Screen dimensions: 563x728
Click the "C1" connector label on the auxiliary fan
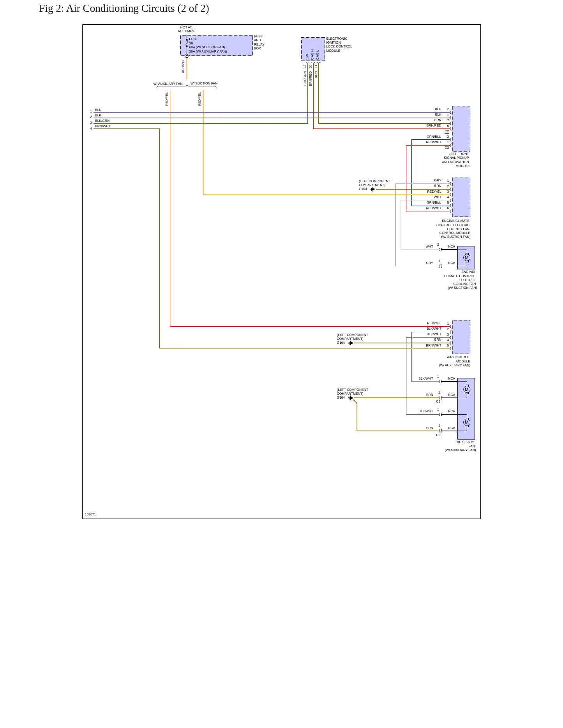(438, 401)
